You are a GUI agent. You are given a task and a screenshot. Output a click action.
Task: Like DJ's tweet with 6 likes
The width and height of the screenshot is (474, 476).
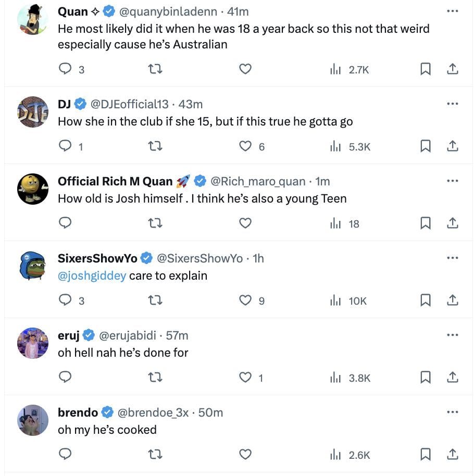tap(245, 146)
